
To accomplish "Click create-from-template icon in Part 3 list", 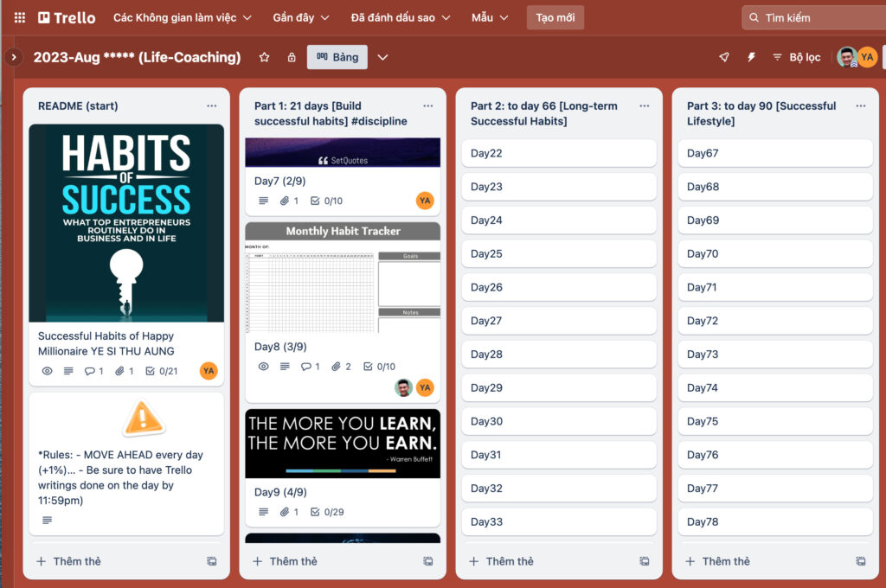I will click(x=860, y=561).
